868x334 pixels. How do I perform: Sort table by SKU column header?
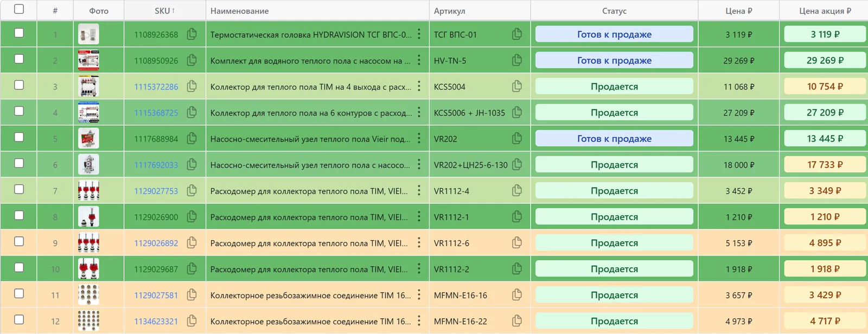[165, 11]
